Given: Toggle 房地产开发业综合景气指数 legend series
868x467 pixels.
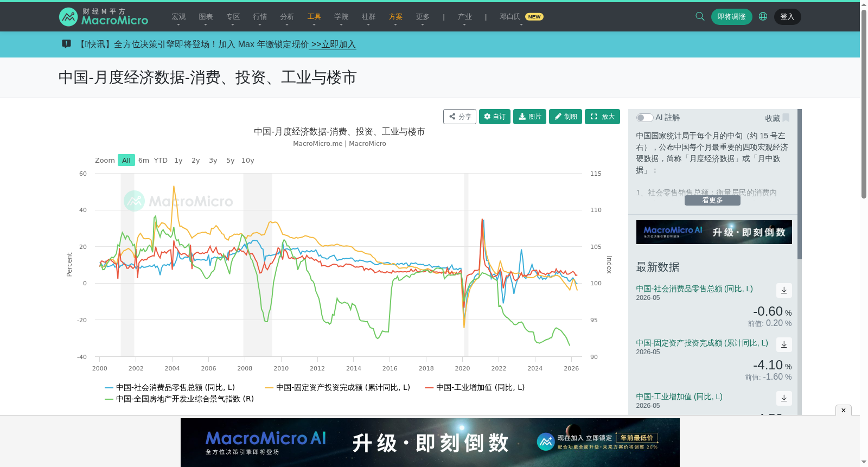Looking at the screenshot, I should click(x=179, y=399).
